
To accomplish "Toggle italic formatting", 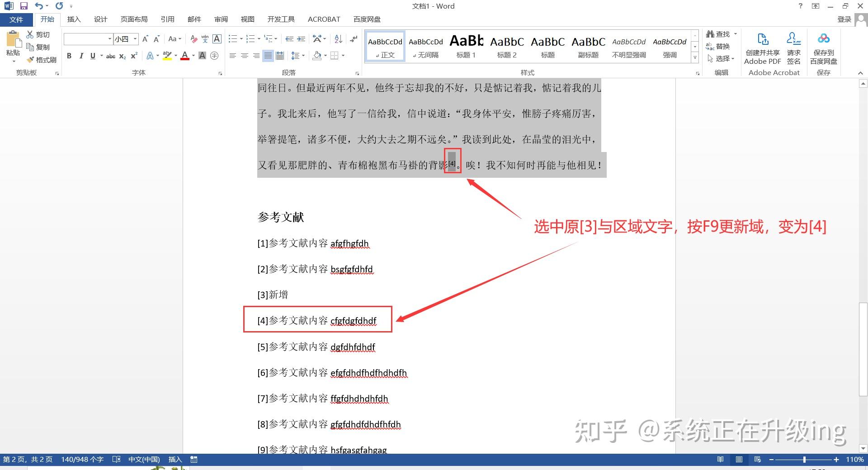I will (81, 56).
